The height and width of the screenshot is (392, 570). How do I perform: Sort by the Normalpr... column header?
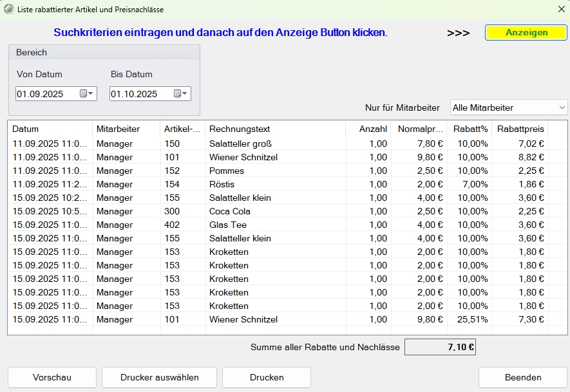point(419,129)
